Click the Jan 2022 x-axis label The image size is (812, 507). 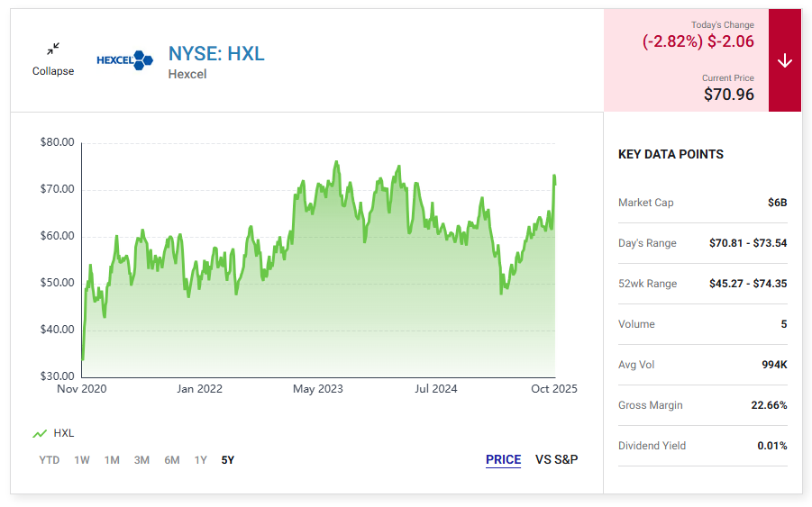click(199, 389)
